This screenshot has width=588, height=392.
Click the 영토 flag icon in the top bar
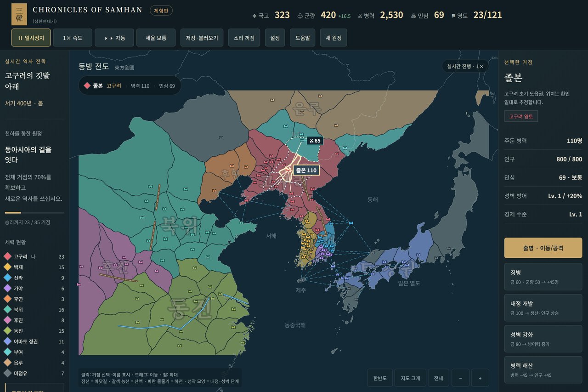click(453, 16)
